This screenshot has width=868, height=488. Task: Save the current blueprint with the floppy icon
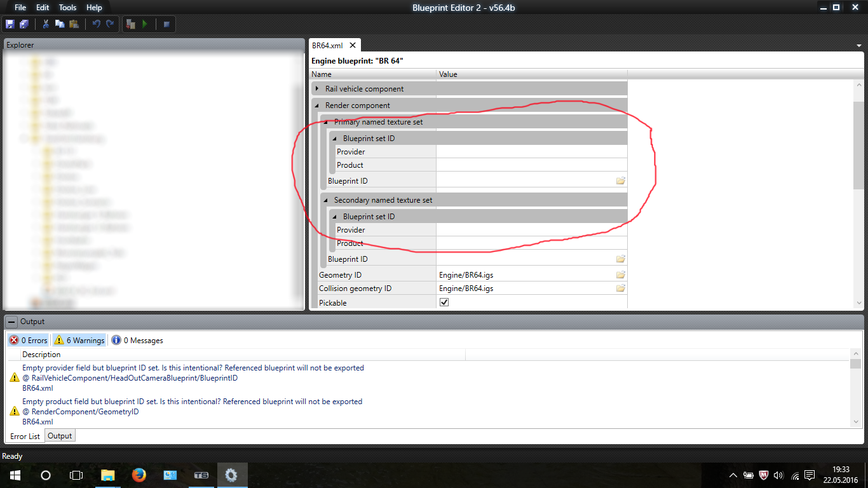point(10,24)
